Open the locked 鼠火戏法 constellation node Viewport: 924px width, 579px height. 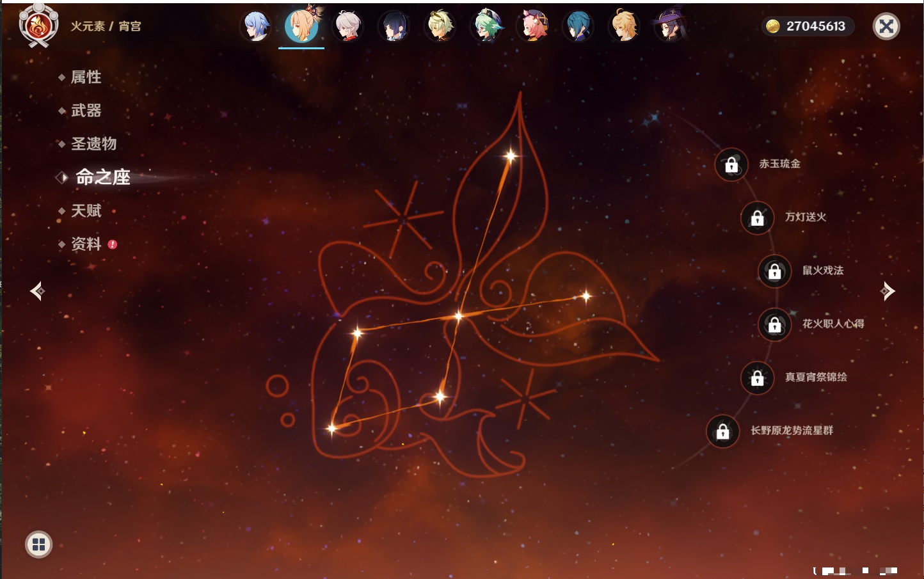pos(775,271)
